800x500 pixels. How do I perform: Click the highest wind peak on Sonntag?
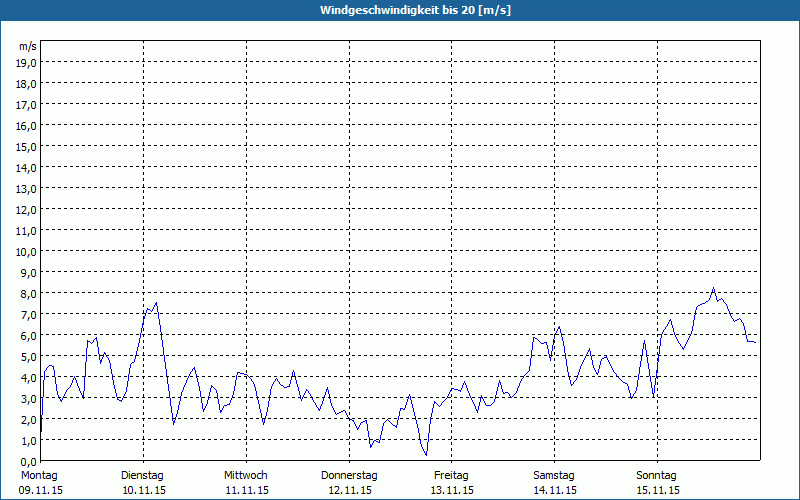coord(713,289)
